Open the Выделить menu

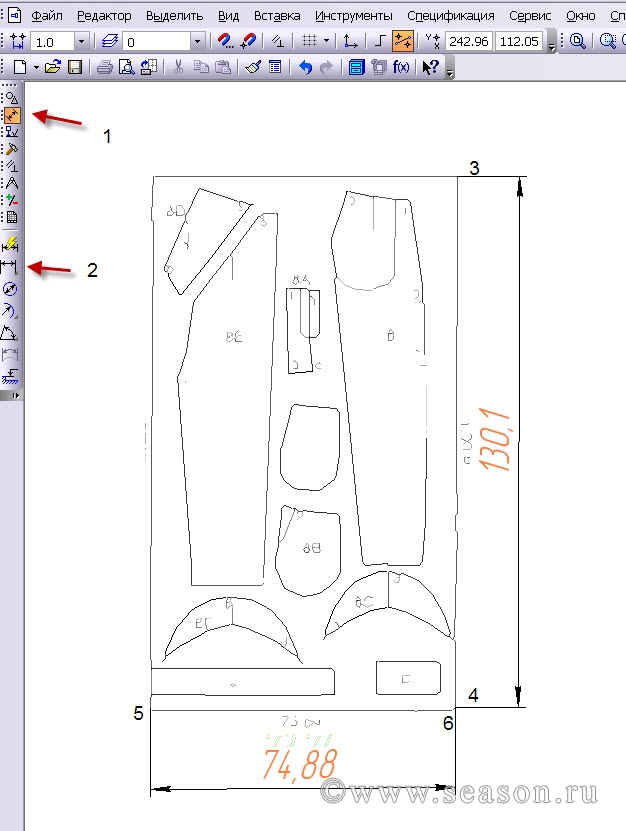174,16
